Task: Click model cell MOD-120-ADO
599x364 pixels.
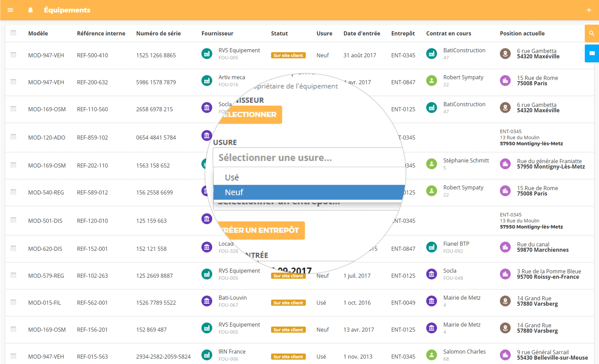Action: point(47,138)
